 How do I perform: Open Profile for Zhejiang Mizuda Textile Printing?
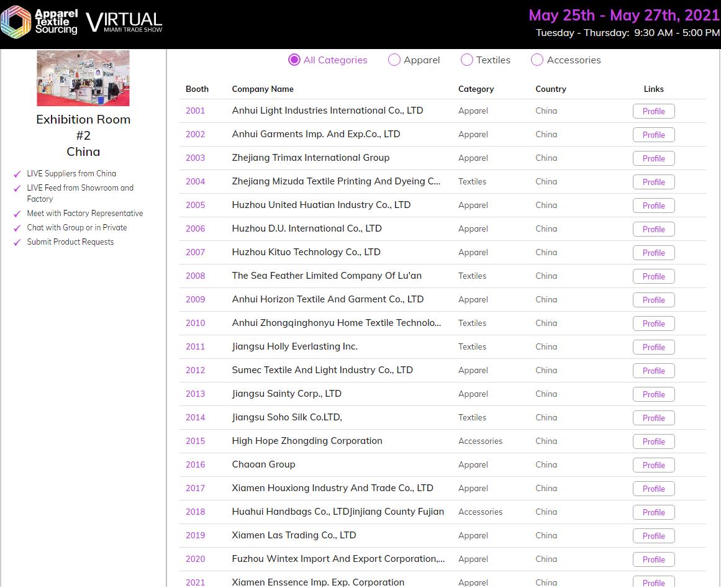(x=653, y=182)
